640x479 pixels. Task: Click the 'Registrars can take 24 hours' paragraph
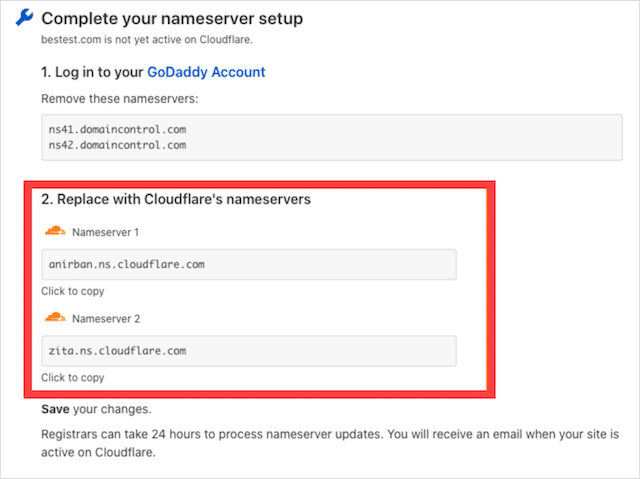pos(330,443)
